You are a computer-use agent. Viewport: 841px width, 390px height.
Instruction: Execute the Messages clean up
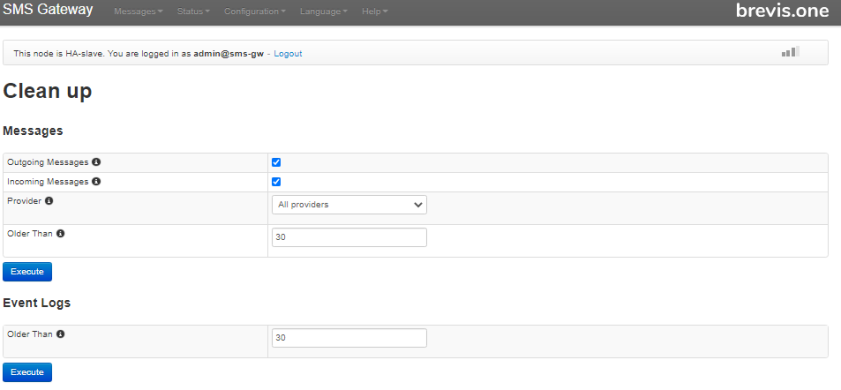(x=27, y=271)
